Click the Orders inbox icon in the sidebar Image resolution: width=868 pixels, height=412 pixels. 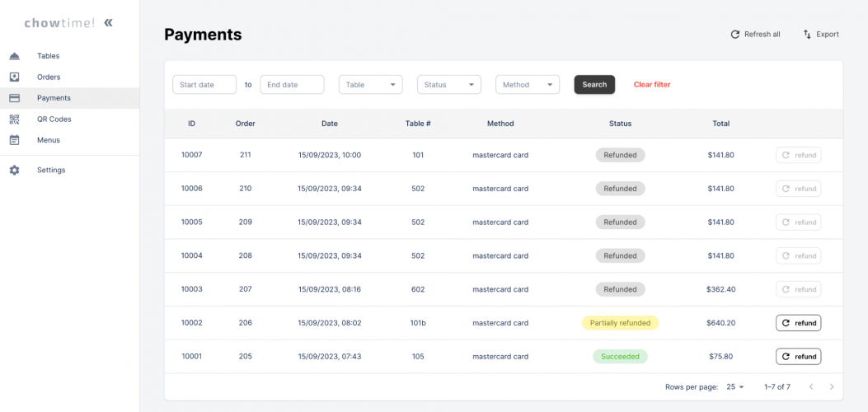point(14,77)
